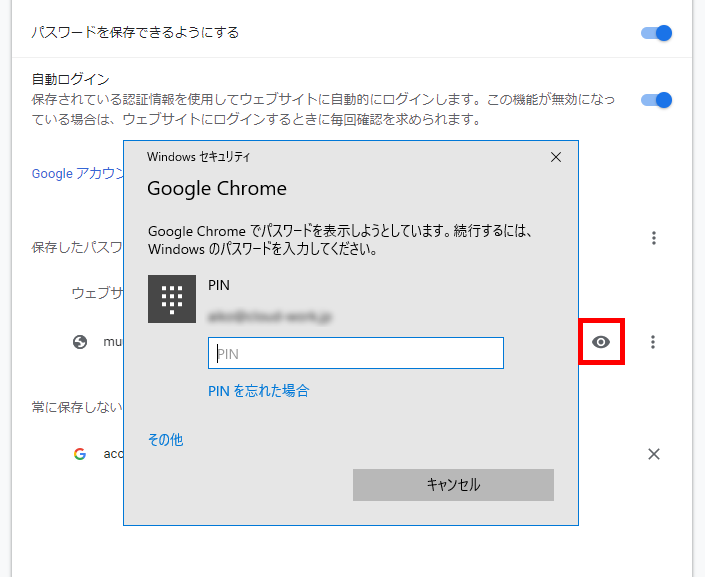705x577 pixels.
Task: Click the globe icon of the saved site
Action: coord(80,342)
